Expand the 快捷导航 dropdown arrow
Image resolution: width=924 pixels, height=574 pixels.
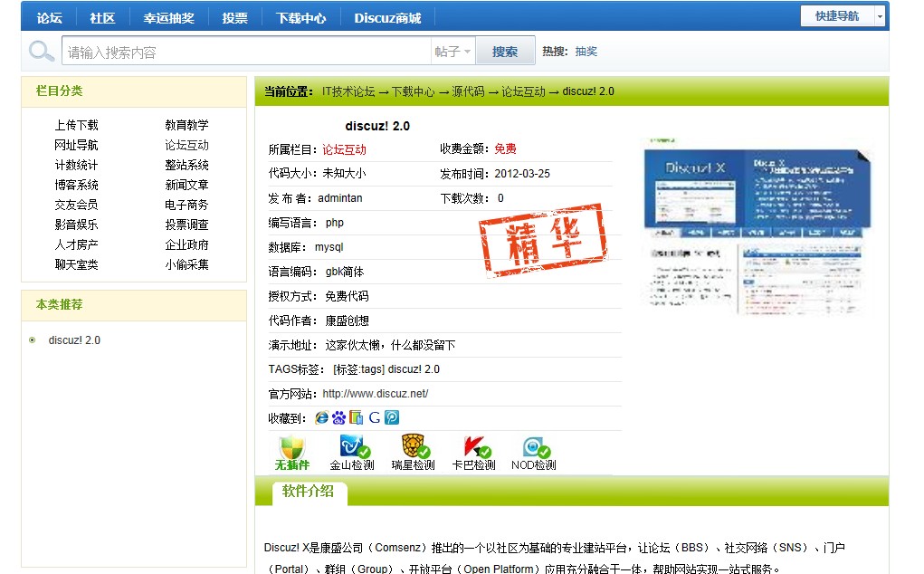click(x=880, y=16)
